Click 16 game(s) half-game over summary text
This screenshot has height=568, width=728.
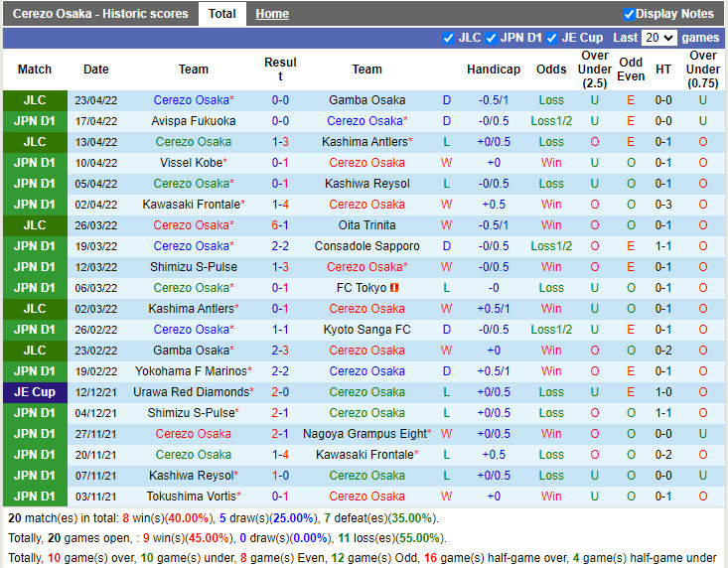(496, 558)
